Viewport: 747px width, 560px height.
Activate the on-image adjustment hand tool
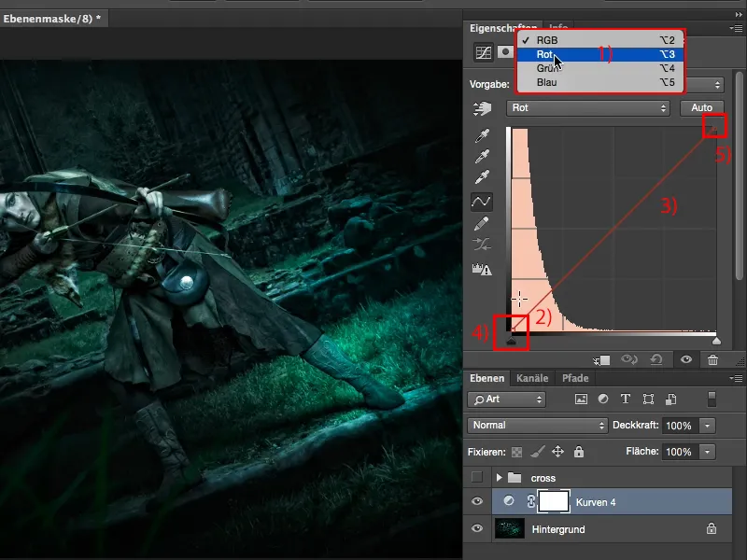(482, 108)
